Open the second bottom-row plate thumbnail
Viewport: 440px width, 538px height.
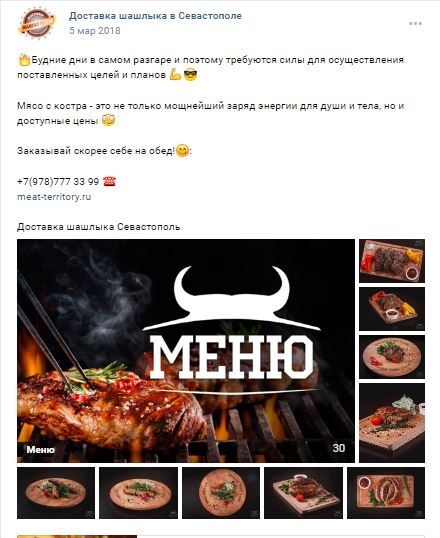[x=139, y=493]
